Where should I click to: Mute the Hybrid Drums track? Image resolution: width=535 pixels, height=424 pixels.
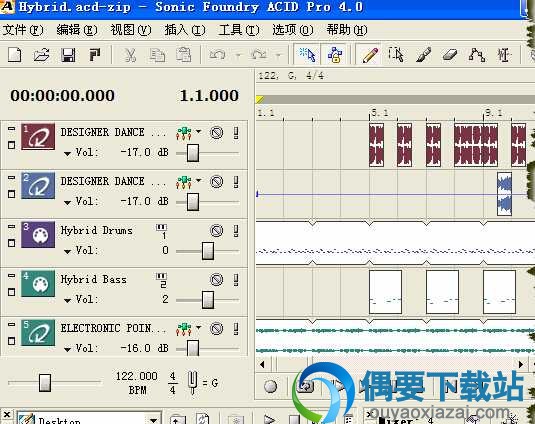(216, 231)
